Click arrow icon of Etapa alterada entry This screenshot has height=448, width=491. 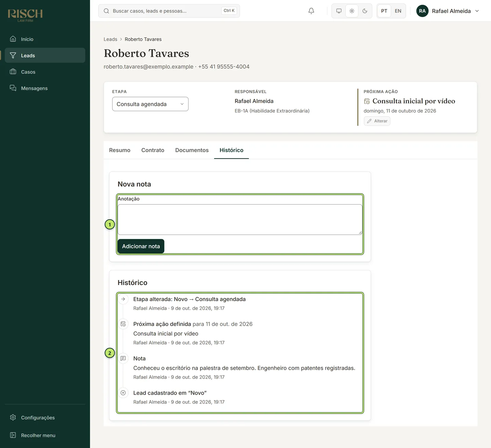click(123, 299)
